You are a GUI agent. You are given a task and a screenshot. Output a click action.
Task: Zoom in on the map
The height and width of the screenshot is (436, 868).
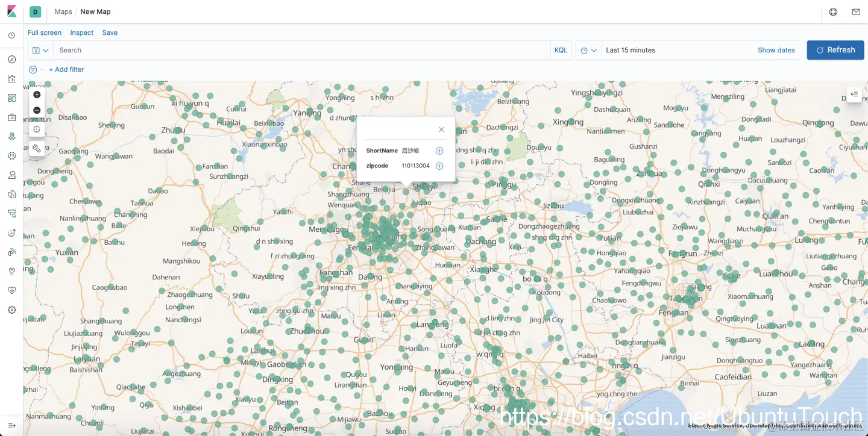pos(37,95)
